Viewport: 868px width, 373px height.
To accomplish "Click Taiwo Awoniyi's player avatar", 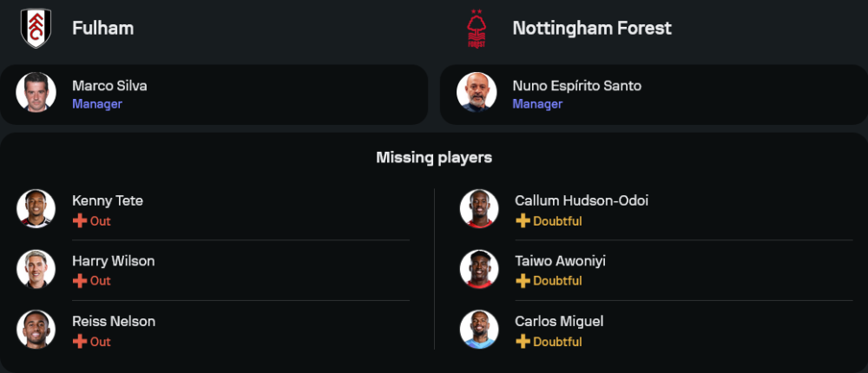I will (x=479, y=269).
